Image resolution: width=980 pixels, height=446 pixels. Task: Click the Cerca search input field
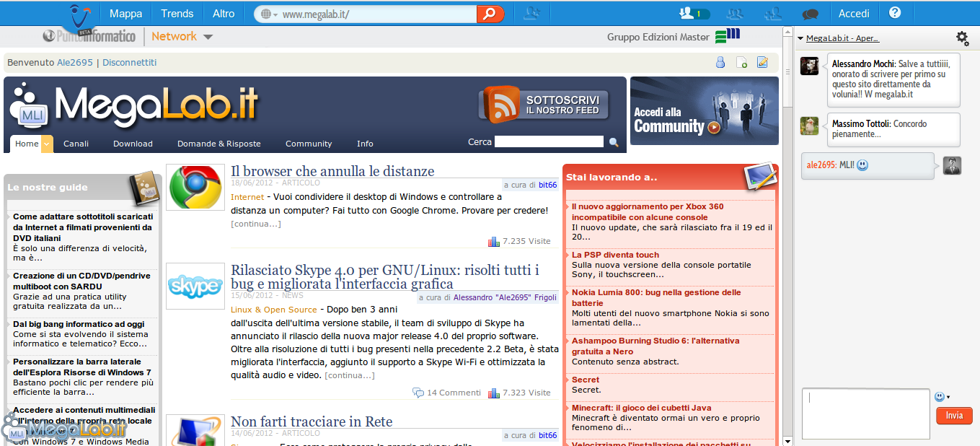coord(549,141)
